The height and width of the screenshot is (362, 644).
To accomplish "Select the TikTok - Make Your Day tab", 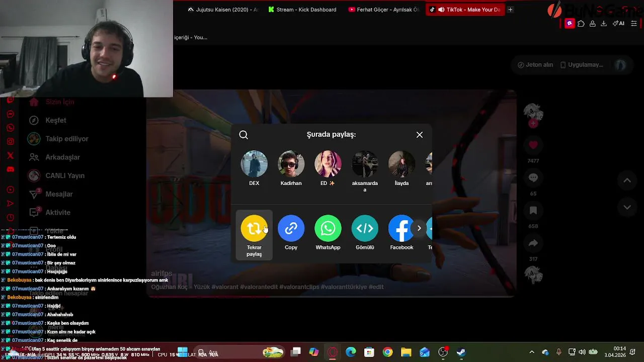I will coord(465,10).
